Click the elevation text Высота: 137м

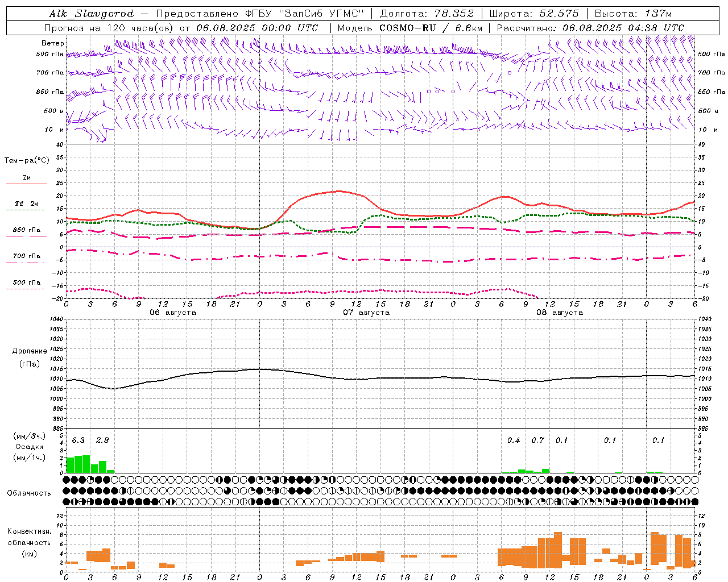point(633,14)
